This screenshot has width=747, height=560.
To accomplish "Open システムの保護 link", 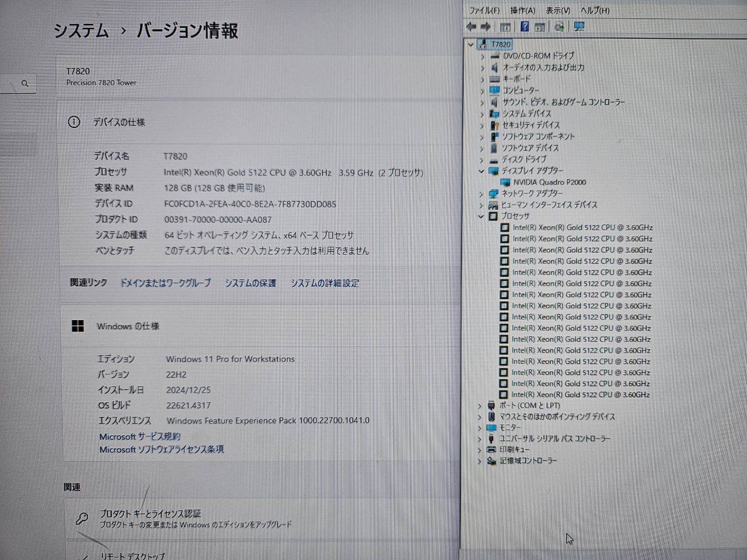I will (x=250, y=283).
